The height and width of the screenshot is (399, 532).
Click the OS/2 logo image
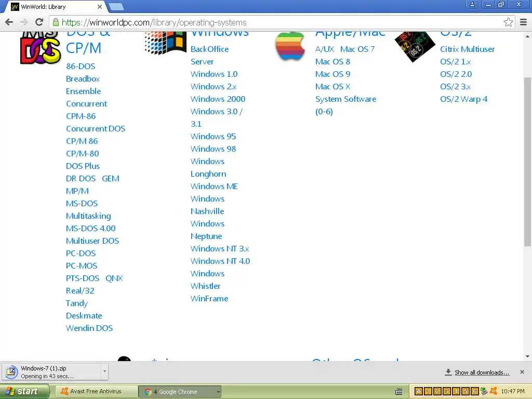pos(415,46)
